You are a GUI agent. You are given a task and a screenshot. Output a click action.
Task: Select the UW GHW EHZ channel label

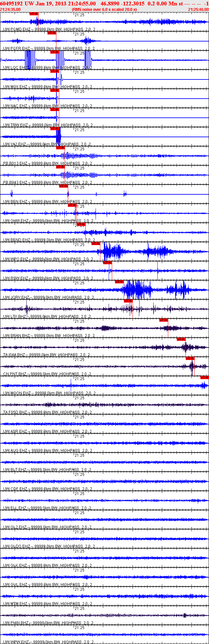(x=16, y=221)
